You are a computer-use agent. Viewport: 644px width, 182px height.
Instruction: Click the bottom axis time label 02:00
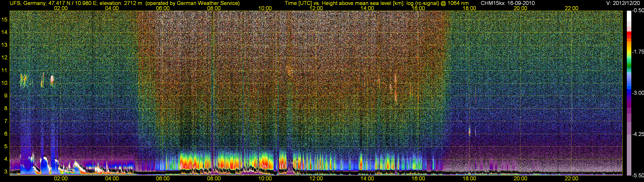[x=61, y=179]
